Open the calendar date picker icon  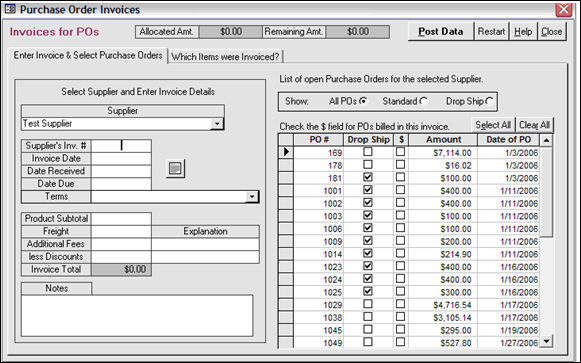coord(175,169)
